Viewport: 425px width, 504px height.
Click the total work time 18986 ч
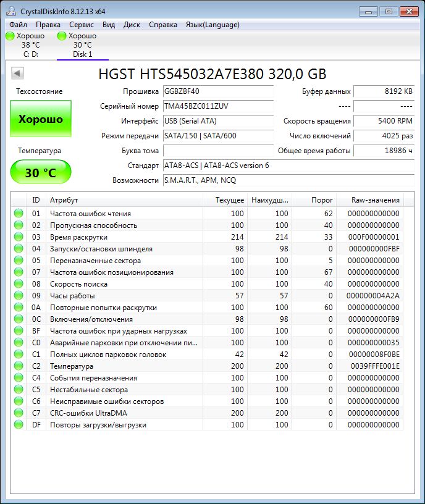(x=384, y=151)
